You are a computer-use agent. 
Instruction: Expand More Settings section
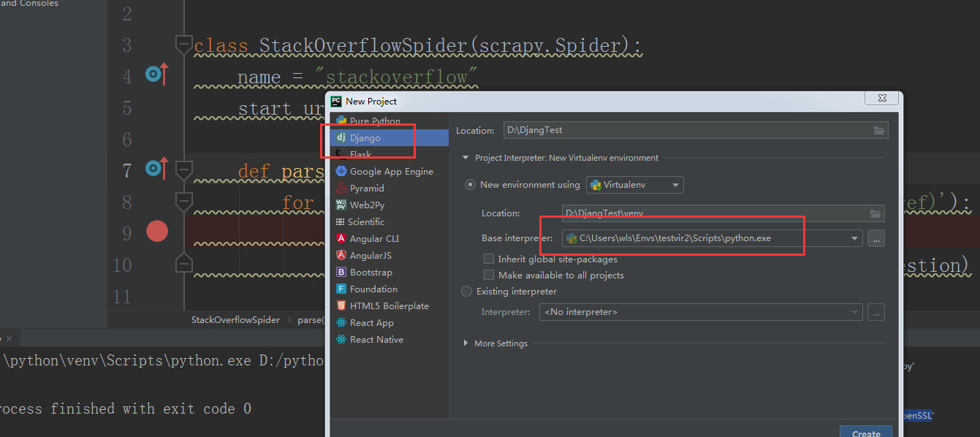pyautogui.click(x=466, y=343)
